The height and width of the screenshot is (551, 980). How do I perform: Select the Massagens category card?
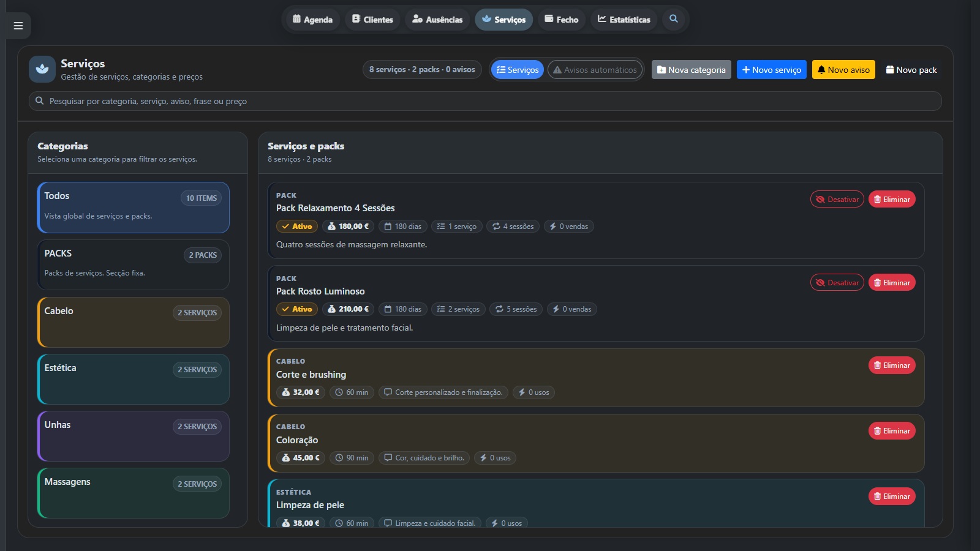(134, 493)
